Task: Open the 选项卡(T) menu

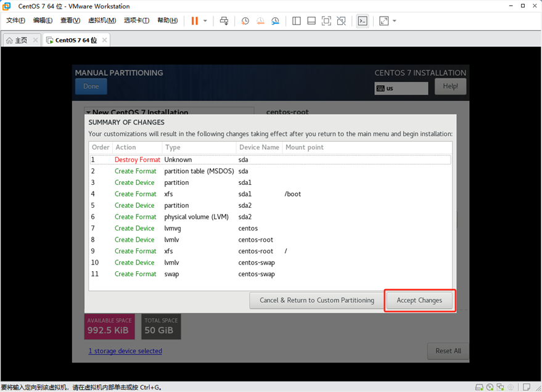Action: (136, 20)
